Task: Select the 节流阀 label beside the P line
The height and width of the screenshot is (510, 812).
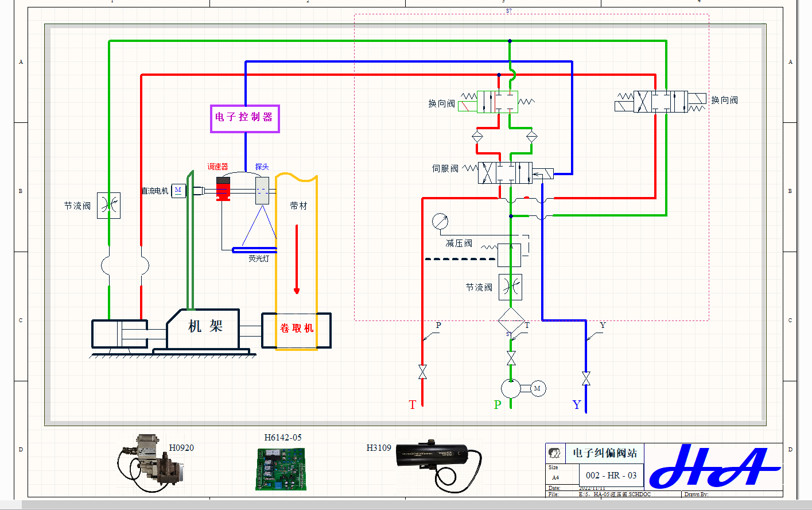Action: (479, 287)
